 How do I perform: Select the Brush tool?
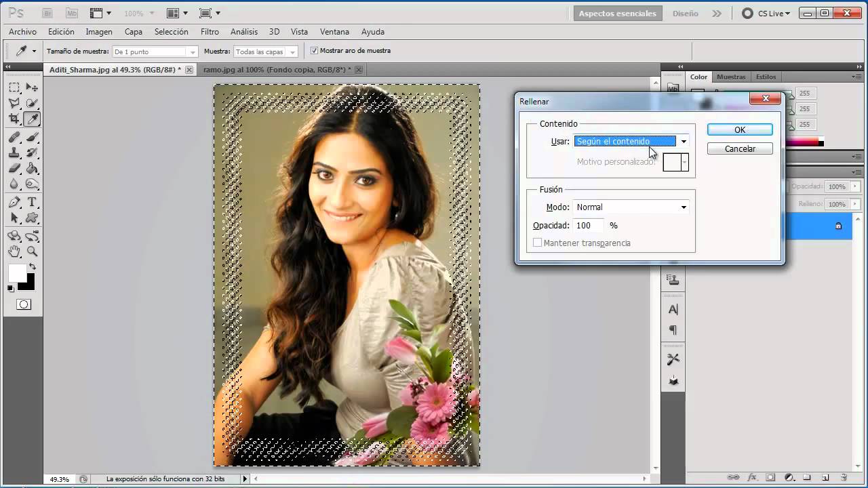click(32, 137)
